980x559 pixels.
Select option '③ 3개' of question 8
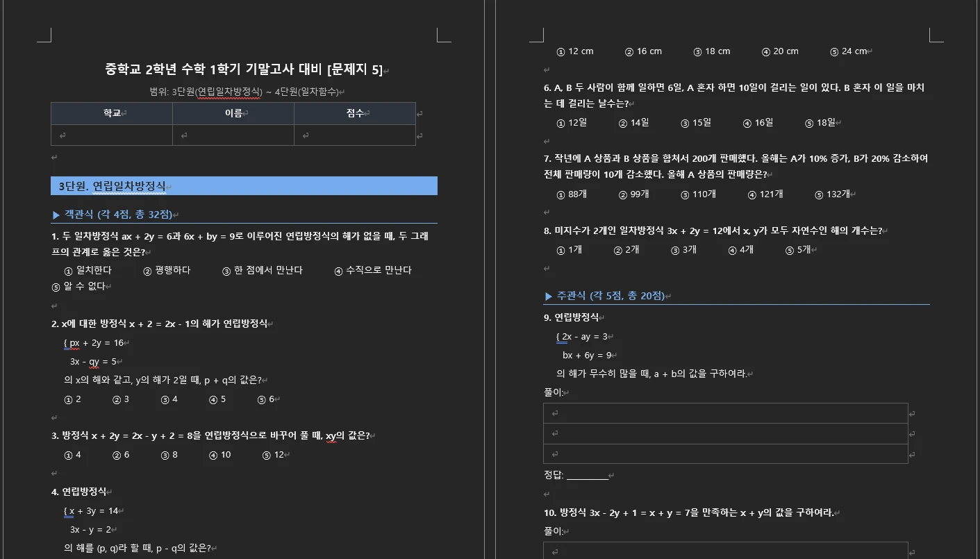[x=684, y=250]
